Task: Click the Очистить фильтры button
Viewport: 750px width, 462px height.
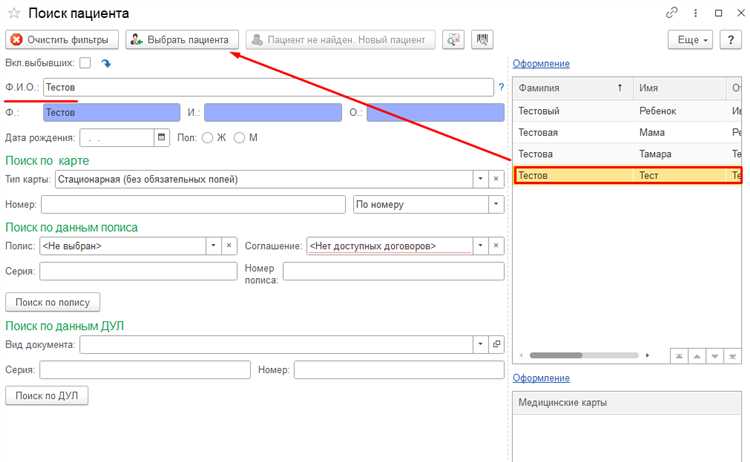Action: click(62, 40)
